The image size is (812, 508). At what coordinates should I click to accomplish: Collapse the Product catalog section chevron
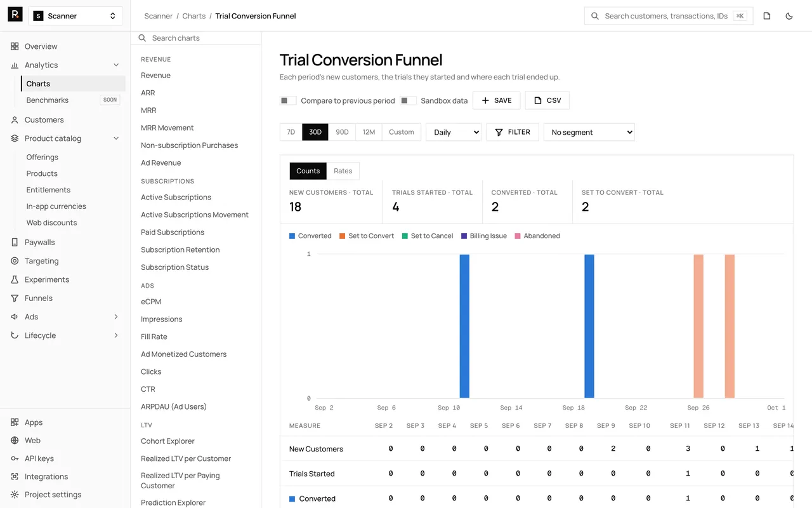click(x=116, y=138)
